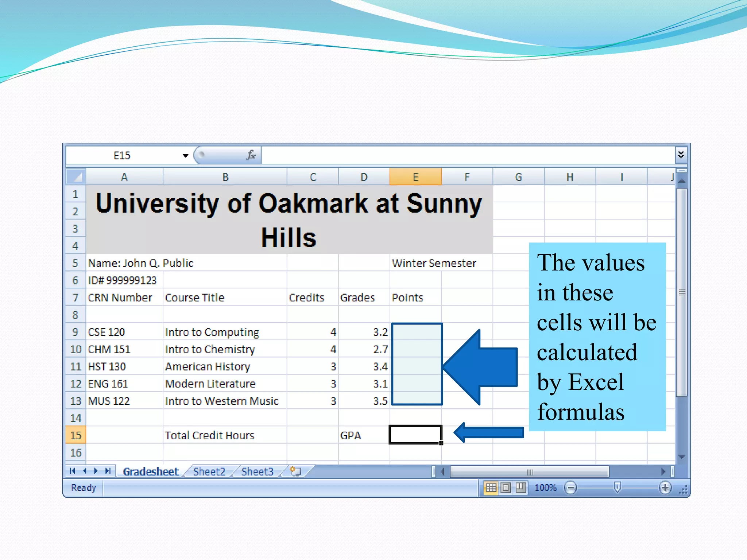Click the vertical scrollbar up arrow
The height and width of the screenshot is (560, 747).
(681, 181)
